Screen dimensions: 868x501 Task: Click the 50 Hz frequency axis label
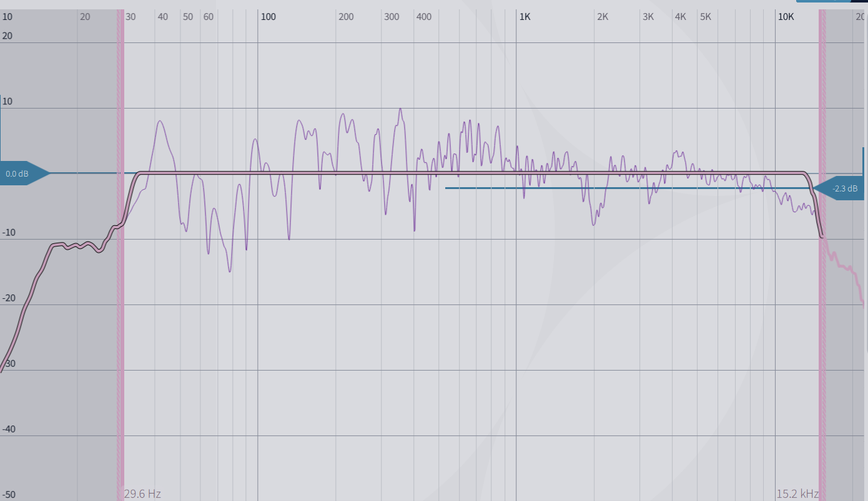click(x=188, y=17)
